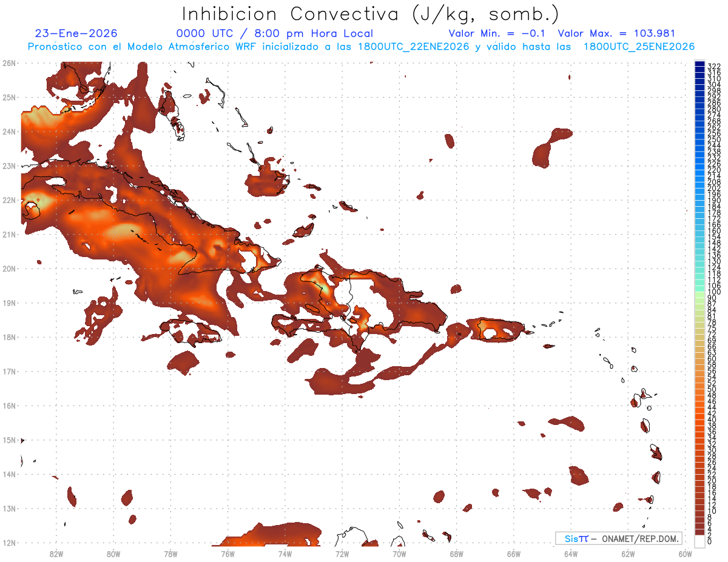Screen dimensions: 728x562
Task: Click the 76W longitude axis label
Action: [227, 554]
